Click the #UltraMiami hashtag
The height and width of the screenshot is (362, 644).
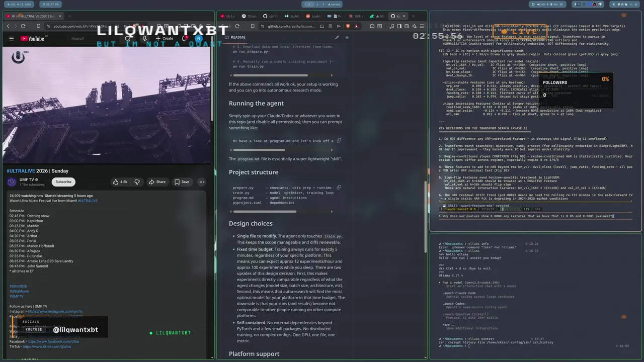pyautogui.click(x=19, y=291)
